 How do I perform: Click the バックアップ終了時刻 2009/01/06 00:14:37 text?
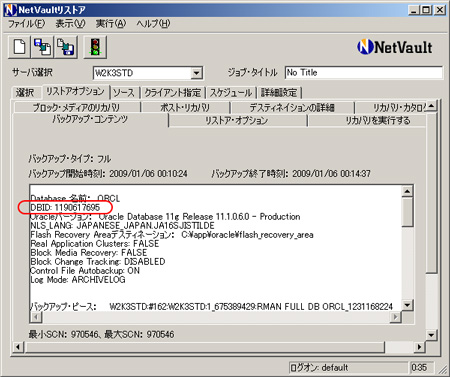[x=291, y=174]
